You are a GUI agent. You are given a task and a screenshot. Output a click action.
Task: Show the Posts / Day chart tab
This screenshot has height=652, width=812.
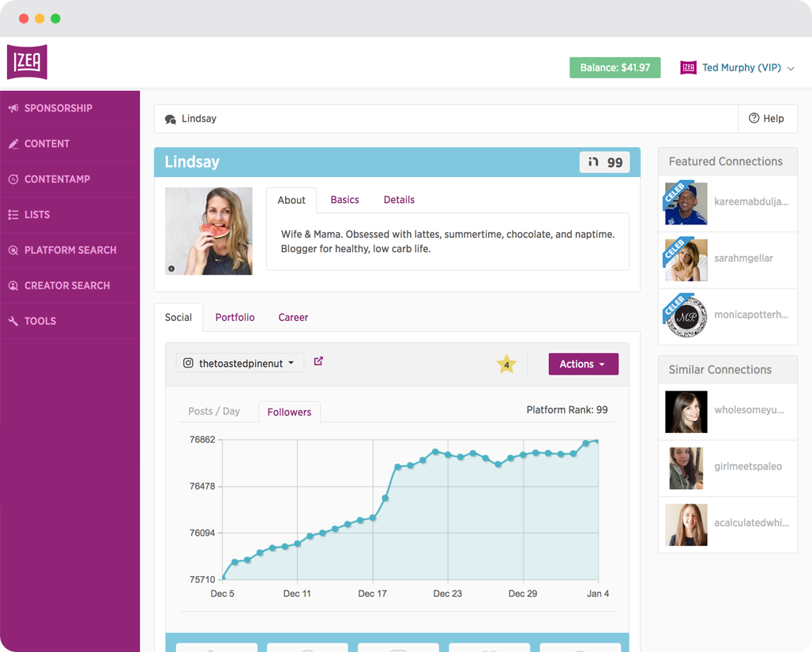pos(214,411)
